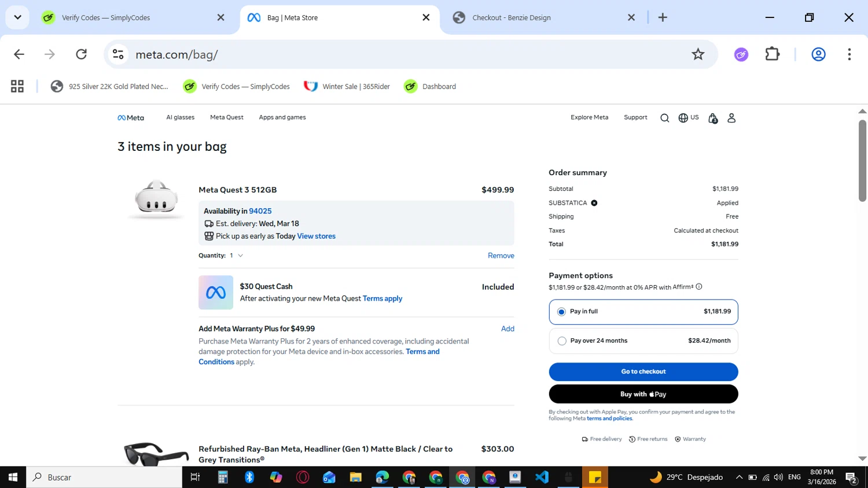Open the tab search dropdown arrow
This screenshot has width=868, height=488.
[17, 17]
